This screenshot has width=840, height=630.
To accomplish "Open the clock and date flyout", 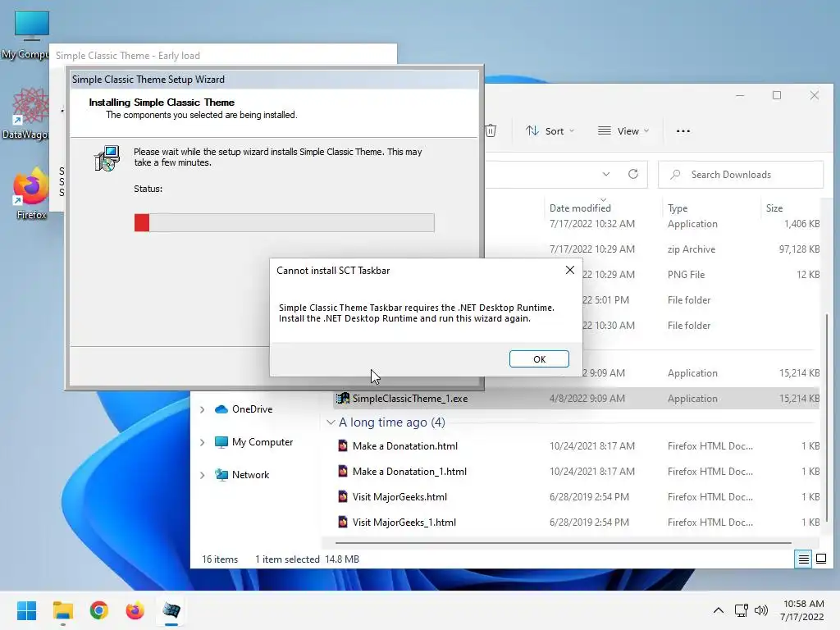I will click(802, 610).
